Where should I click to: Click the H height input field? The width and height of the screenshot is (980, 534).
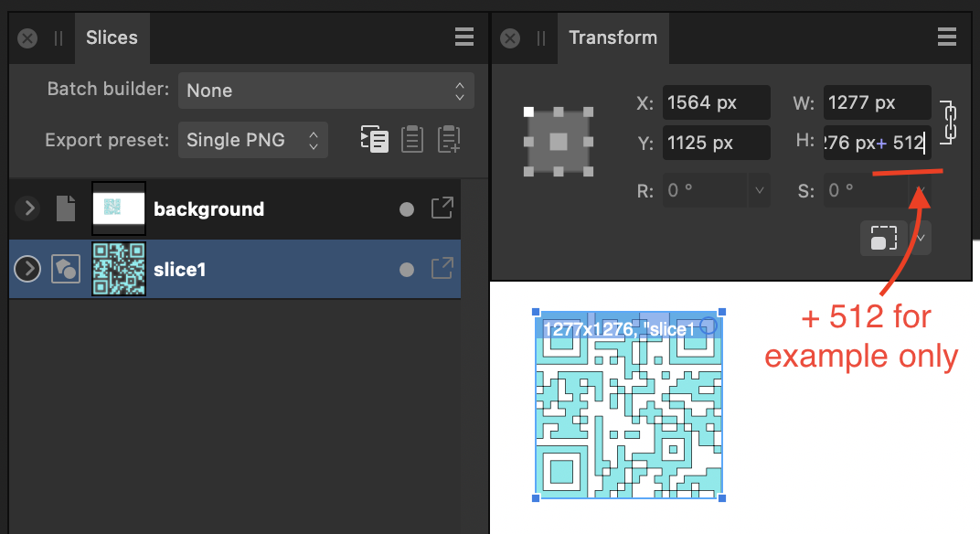(877, 143)
